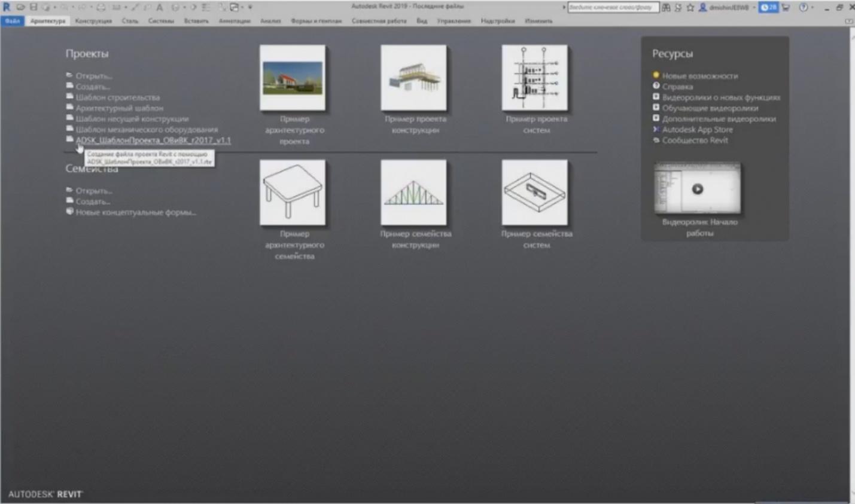Click the Open folder icon in quick access toolbar
Image resolution: width=855 pixels, height=504 pixels.
(20, 7)
